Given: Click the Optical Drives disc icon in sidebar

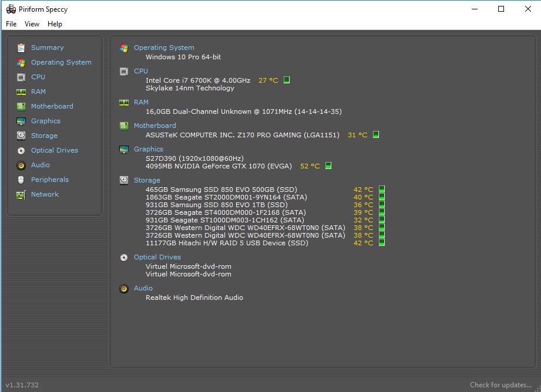Looking at the screenshot, I should click(x=21, y=151).
